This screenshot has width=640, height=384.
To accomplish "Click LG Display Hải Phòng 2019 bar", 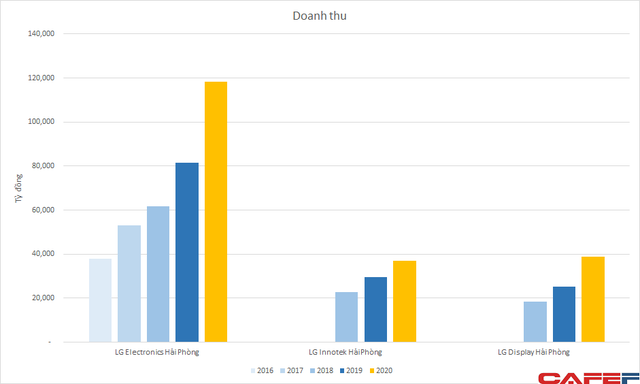I will [564, 314].
